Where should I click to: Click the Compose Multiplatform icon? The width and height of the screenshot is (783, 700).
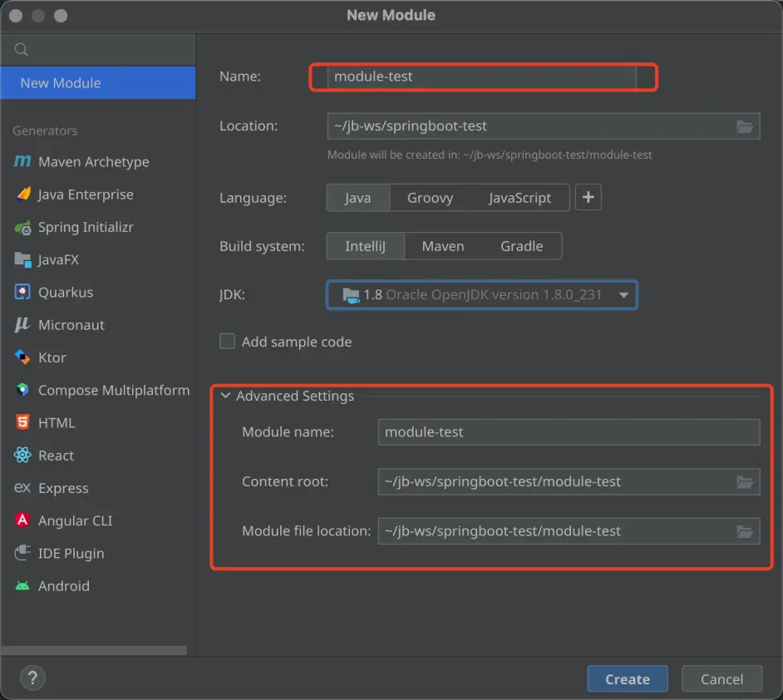tap(22, 389)
